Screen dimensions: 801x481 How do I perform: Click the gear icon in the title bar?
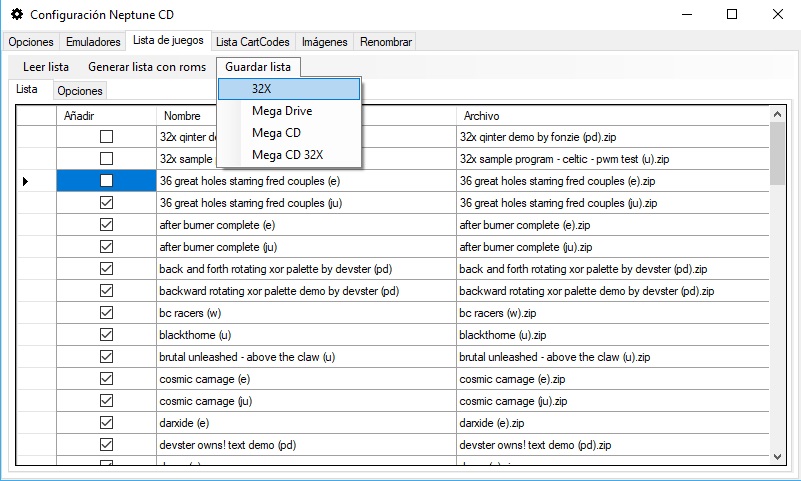[16, 15]
